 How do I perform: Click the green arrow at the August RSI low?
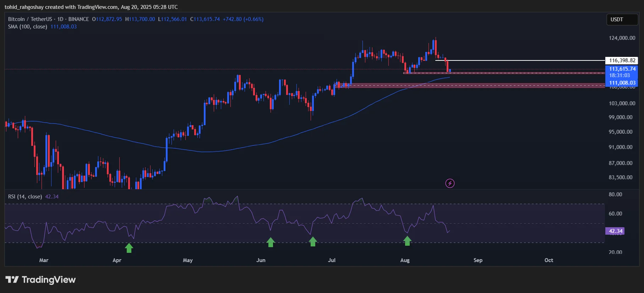point(407,241)
